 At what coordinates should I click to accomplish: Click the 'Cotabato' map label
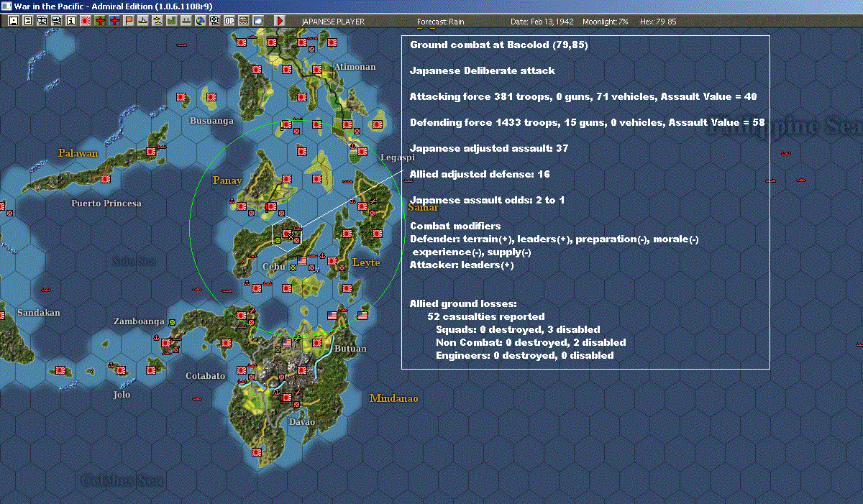(x=206, y=376)
